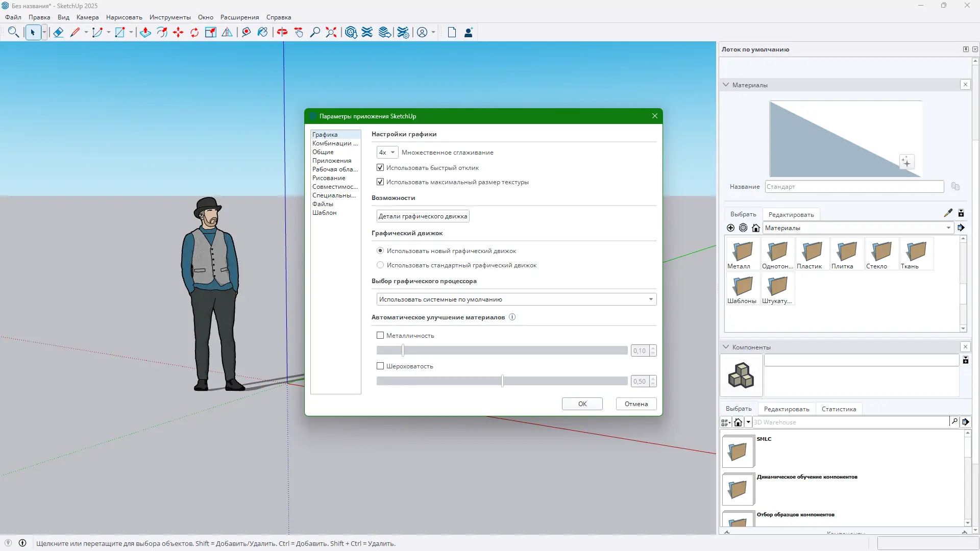Click the Отмена button
Image resolution: width=980 pixels, height=551 pixels.
pyautogui.click(x=636, y=404)
